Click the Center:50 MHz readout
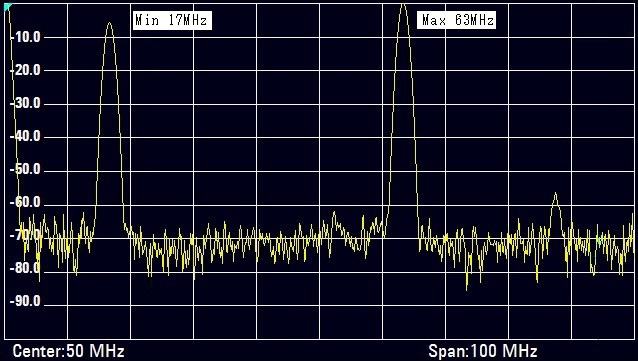Screen dimensions: 638x361 coord(68,350)
